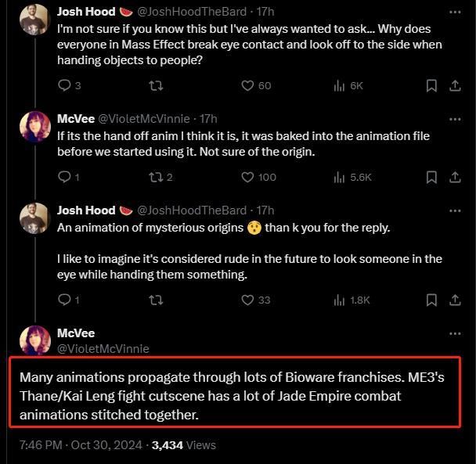Open more options on first Josh Hood tweet

click(x=455, y=13)
